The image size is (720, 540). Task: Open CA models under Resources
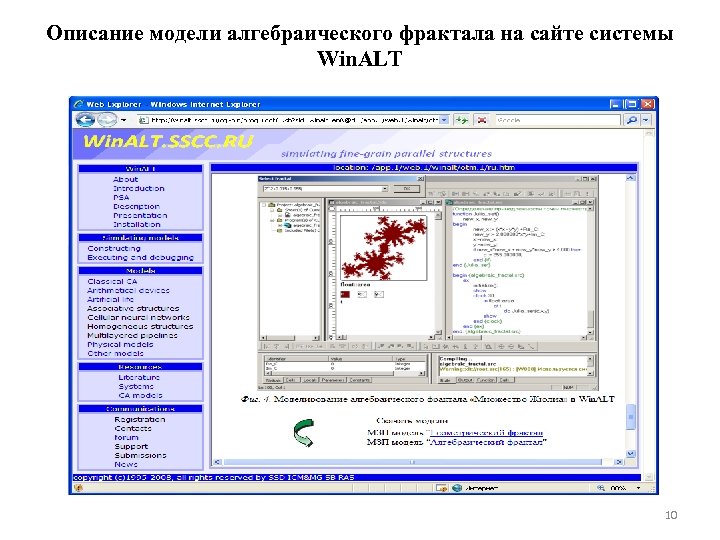(141, 395)
